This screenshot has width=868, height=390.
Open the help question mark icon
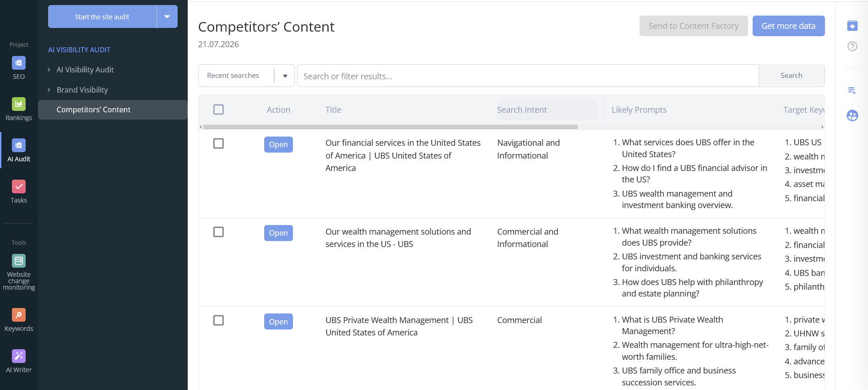pos(852,46)
